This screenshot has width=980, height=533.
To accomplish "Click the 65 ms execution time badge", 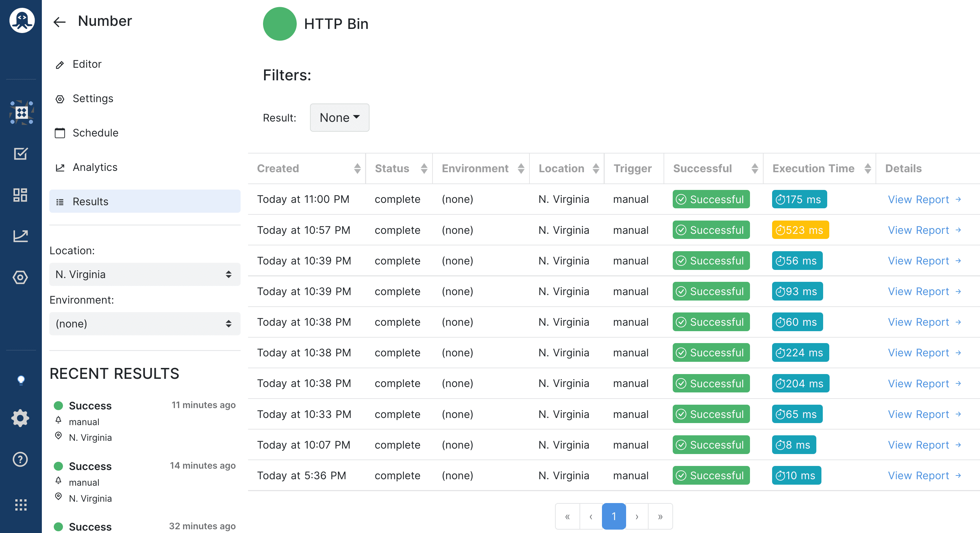I will tap(797, 414).
